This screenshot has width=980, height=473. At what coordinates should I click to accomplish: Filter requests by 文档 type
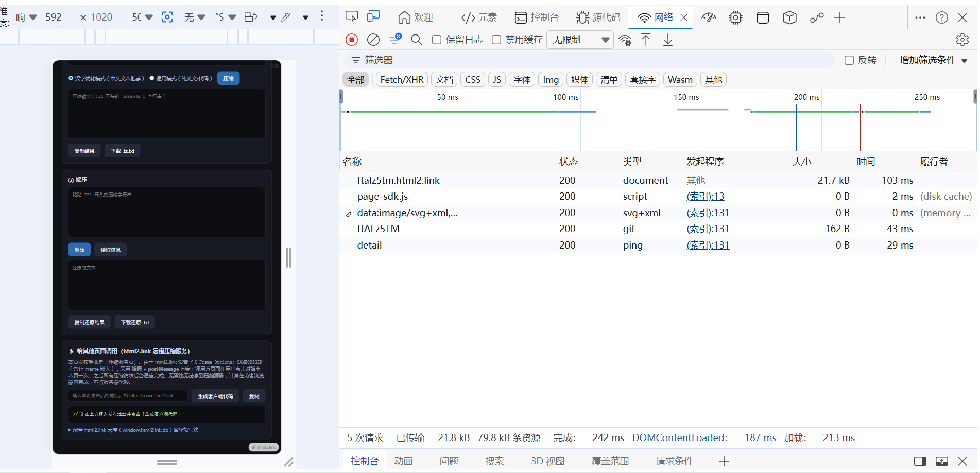coord(444,80)
